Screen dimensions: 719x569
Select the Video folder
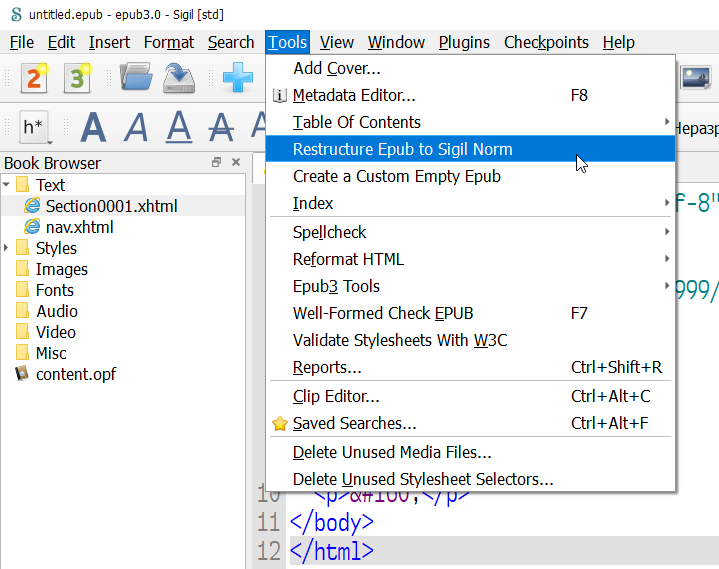click(x=55, y=332)
